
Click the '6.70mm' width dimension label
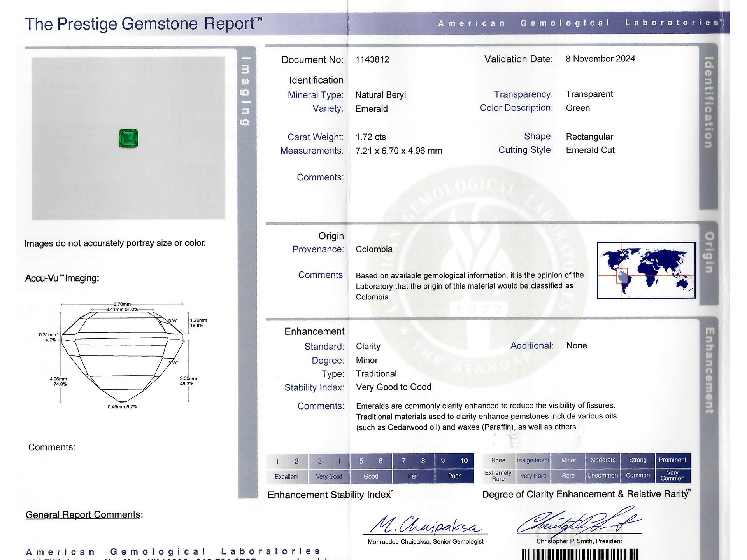click(122, 304)
